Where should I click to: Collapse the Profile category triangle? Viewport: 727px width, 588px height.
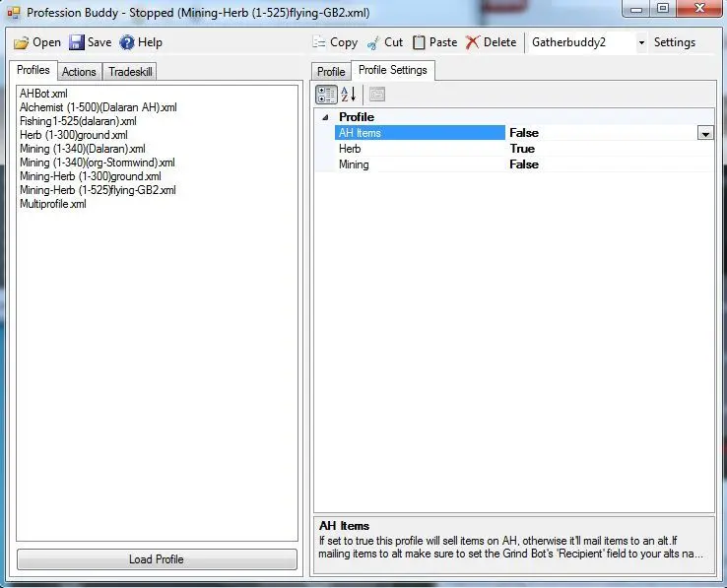click(x=325, y=117)
